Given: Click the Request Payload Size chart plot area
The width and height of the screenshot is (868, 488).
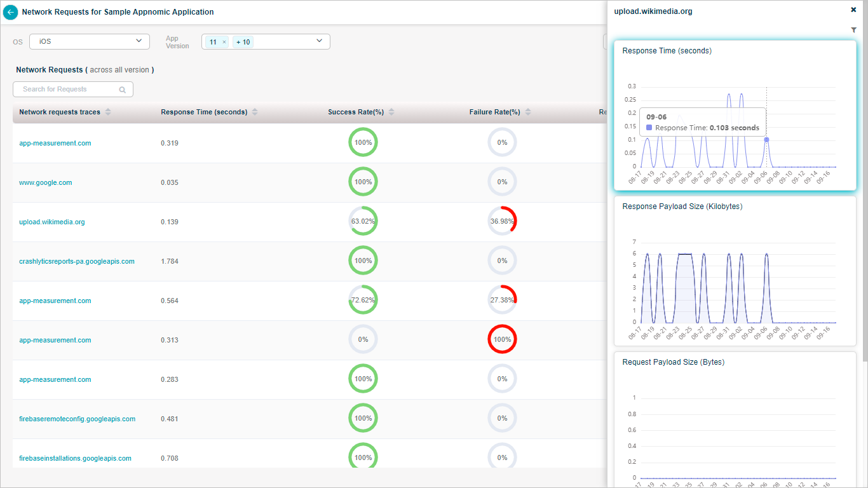Looking at the screenshot, I should 738,438.
